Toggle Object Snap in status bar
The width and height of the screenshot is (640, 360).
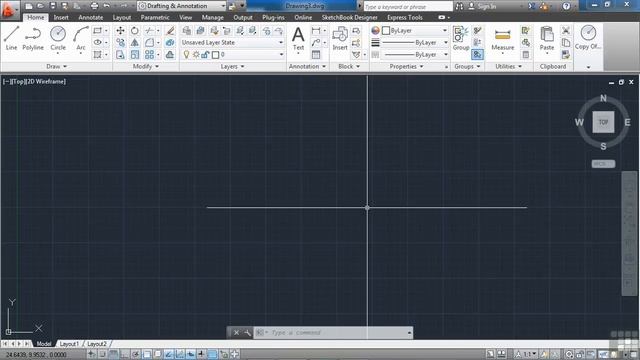click(x=147, y=354)
